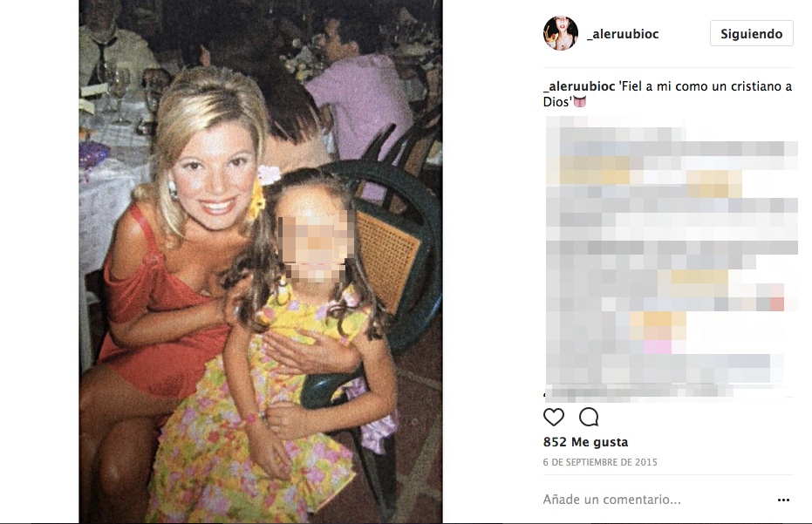View the 852 Me gusta likes list
This screenshot has height=524, width=812.
[585, 442]
